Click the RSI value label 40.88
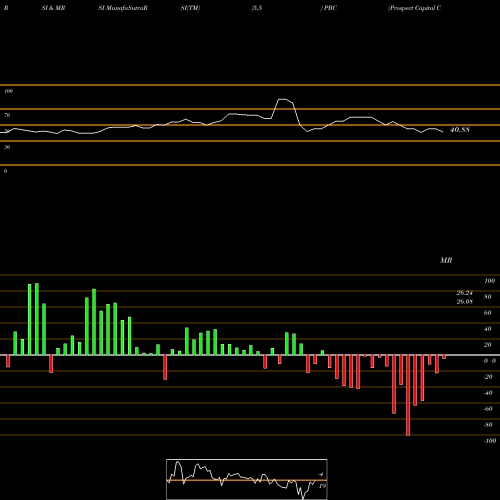This screenshot has width=500, height=500. tap(460, 130)
